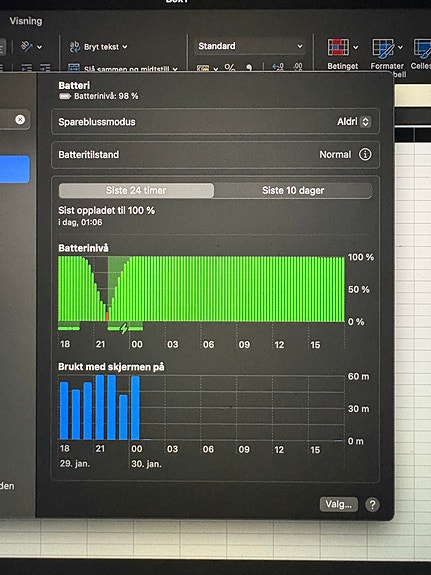Click the charging lightning bolt indicator
The width and height of the screenshot is (431, 575).
pyautogui.click(x=124, y=328)
